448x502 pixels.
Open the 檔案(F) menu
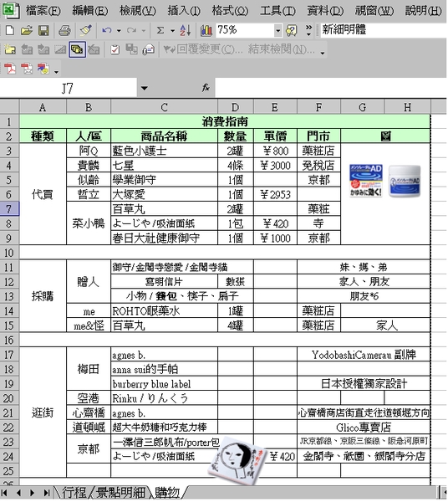click(43, 11)
